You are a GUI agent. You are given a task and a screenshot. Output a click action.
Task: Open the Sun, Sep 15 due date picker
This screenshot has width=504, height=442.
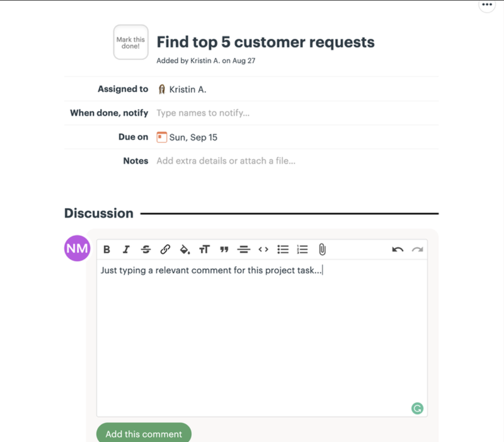(x=187, y=137)
